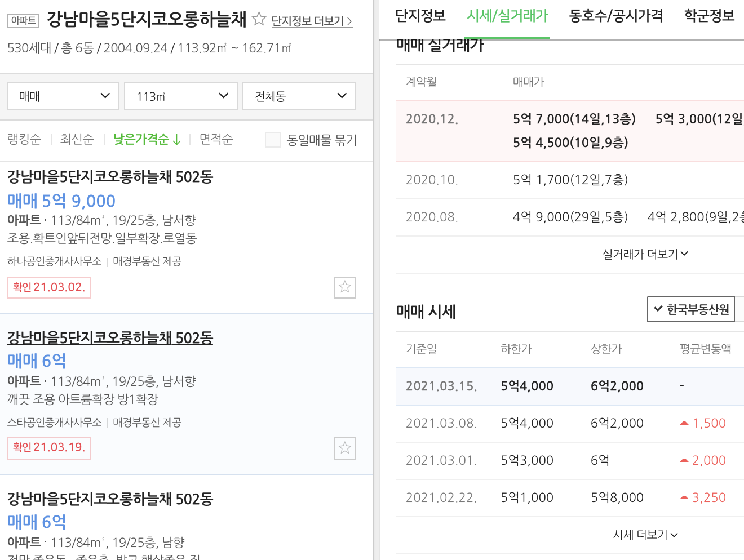The image size is (744, 560).
Task: Click the 평균변동액 column header
Action: 705,349
